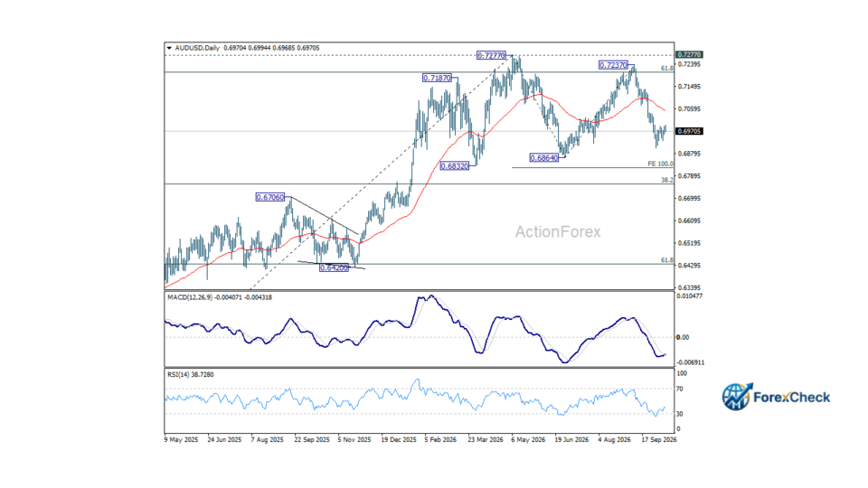868x488 pixels.
Task: Click the upper 61.8 Fibonacci label
Action: [667, 68]
